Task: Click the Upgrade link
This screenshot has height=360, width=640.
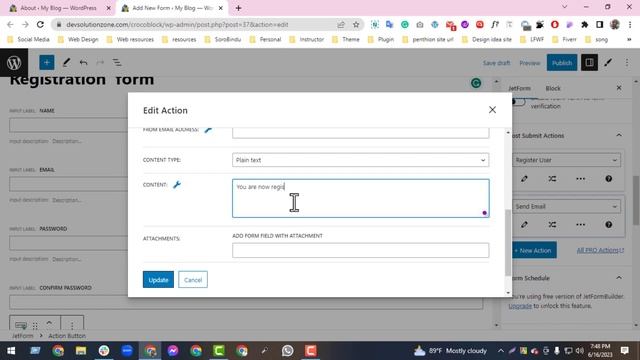Action: click(520, 306)
